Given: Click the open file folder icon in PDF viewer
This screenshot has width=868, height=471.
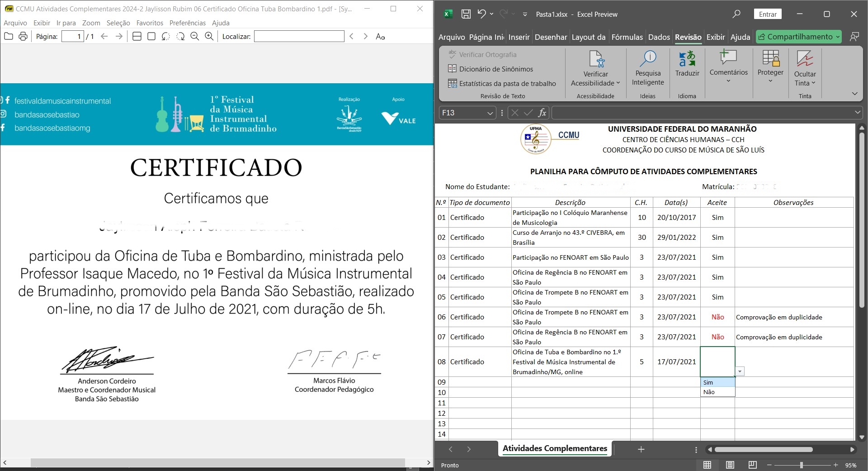Looking at the screenshot, I should tap(9, 36).
